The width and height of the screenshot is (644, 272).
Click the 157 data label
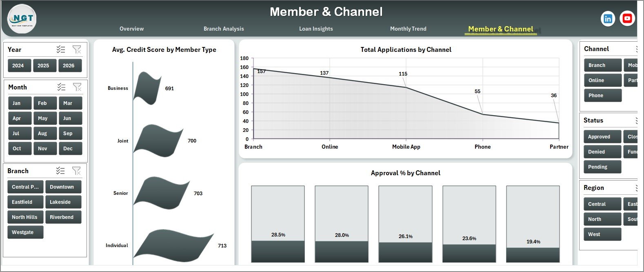262,71
